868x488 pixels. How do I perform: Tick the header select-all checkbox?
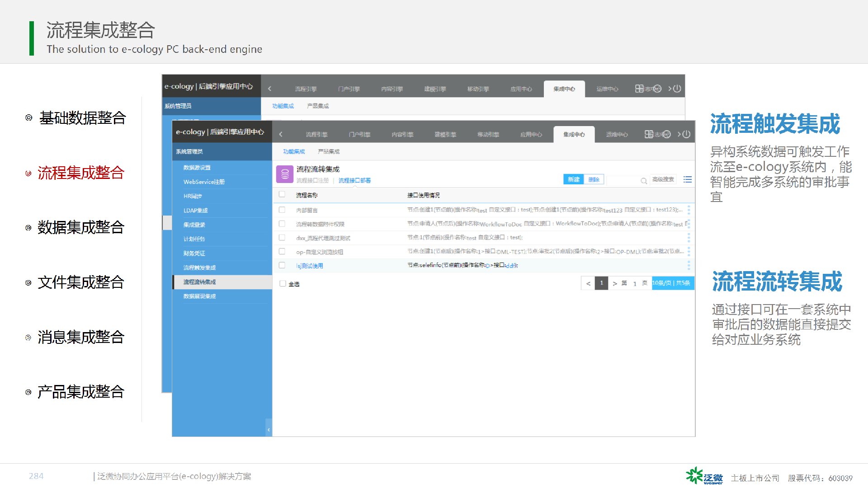click(x=282, y=194)
